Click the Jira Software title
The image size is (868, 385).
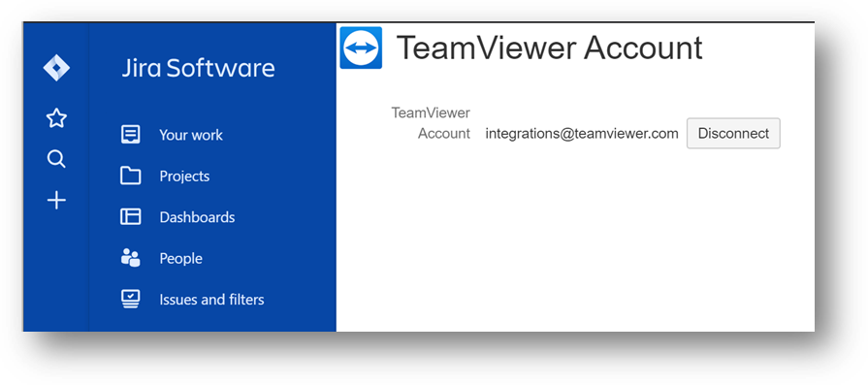tap(198, 68)
